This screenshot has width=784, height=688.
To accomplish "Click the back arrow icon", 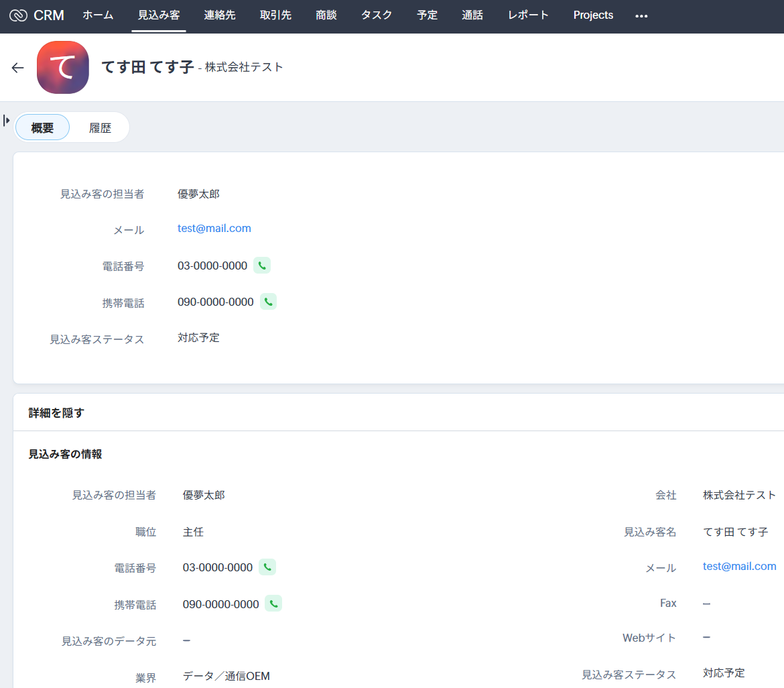I will pyautogui.click(x=17, y=68).
